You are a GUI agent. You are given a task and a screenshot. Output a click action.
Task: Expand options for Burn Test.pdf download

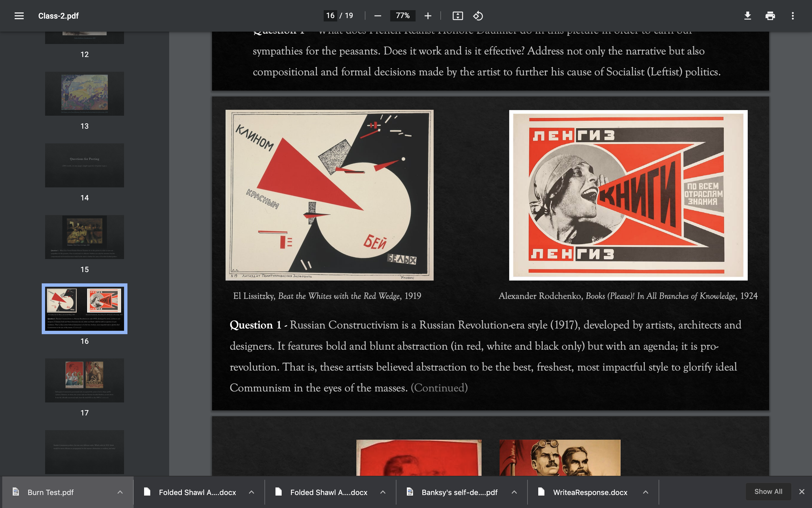pos(120,492)
